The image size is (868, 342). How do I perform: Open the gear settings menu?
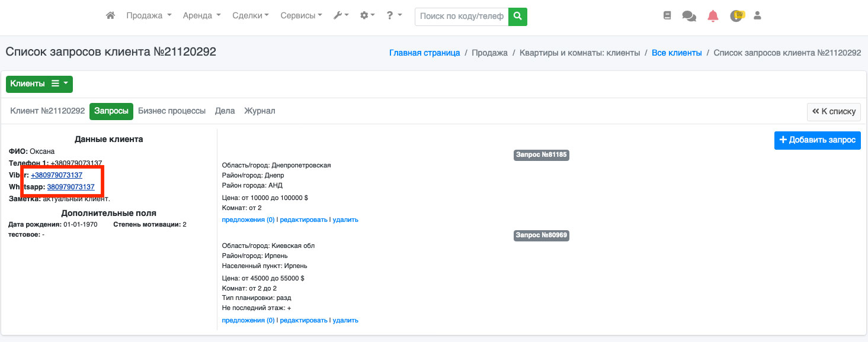click(x=367, y=16)
